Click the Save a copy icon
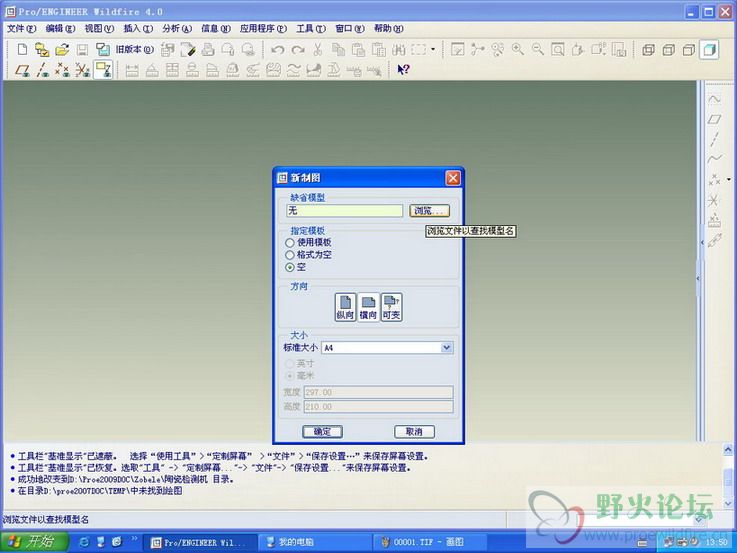The width and height of the screenshot is (737, 553). (x=102, y=49)
